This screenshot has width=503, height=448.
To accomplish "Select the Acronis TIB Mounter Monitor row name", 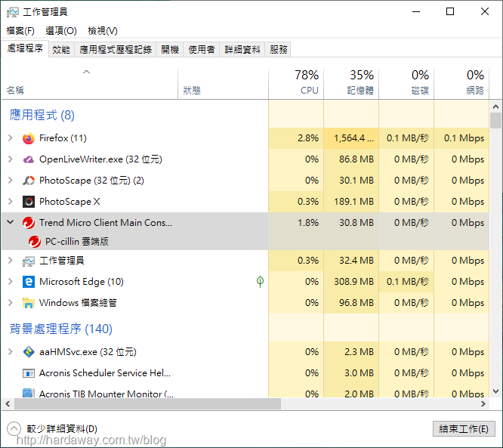I will (x=106, y=394).
